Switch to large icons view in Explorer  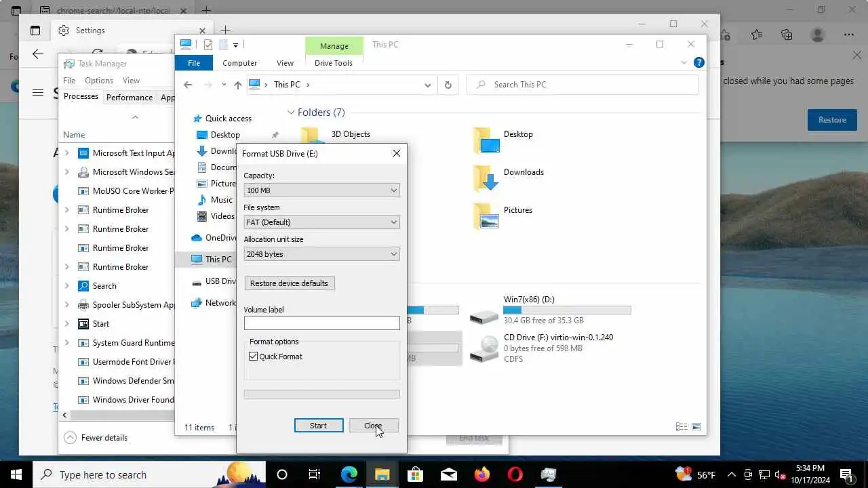(x=696, y=427)
